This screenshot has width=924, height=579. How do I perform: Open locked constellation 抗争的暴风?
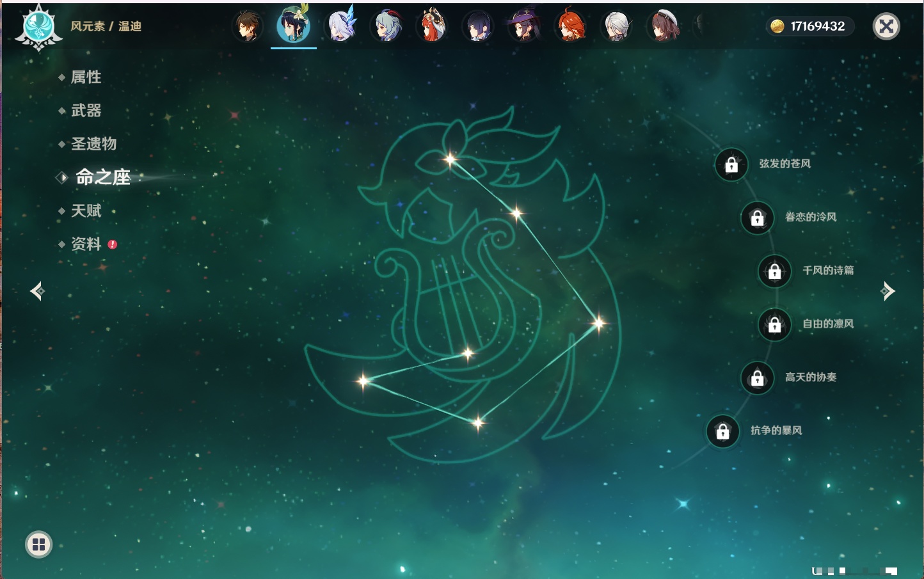[x=723, y=432]
